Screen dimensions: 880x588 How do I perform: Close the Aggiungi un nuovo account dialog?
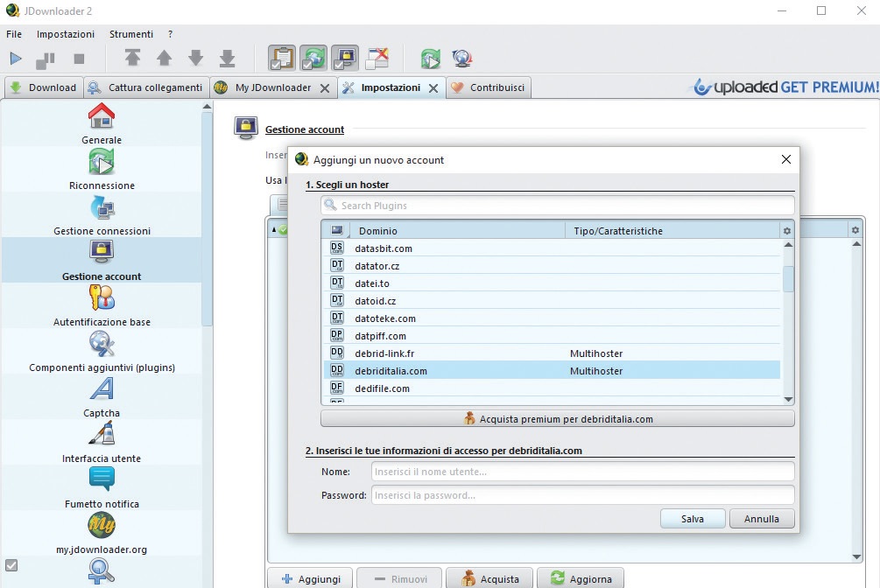point(786,159)
